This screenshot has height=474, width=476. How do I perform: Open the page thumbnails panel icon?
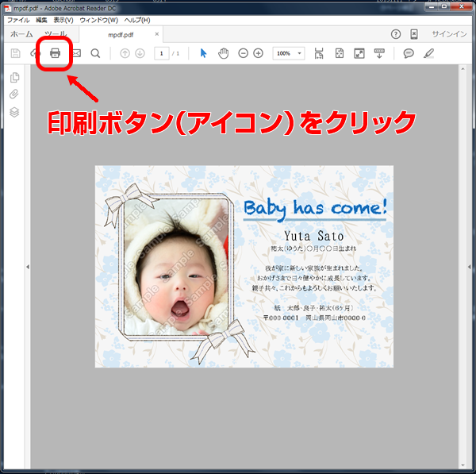pyautogui.click(x=14, y=77)
